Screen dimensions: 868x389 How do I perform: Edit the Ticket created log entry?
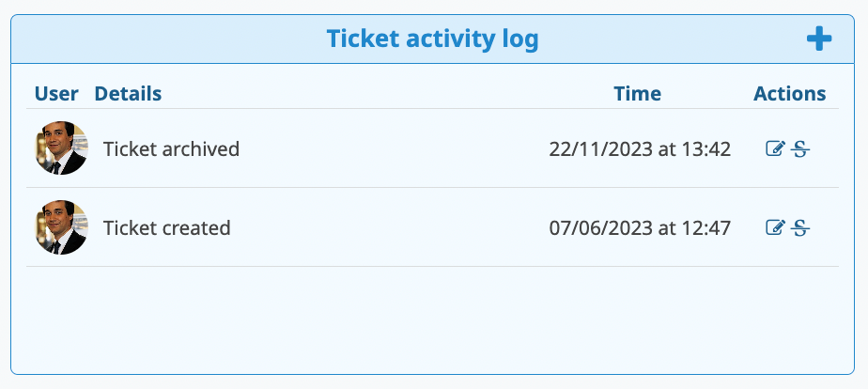click(x=775, y=227)
